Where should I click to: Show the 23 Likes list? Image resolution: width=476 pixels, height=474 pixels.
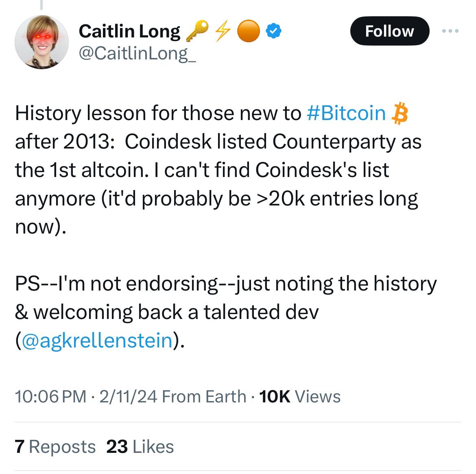(x=140, y=447)
